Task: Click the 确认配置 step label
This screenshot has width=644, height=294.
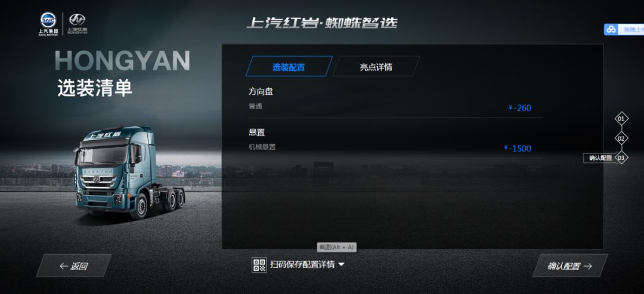Action: coord(600,158)
